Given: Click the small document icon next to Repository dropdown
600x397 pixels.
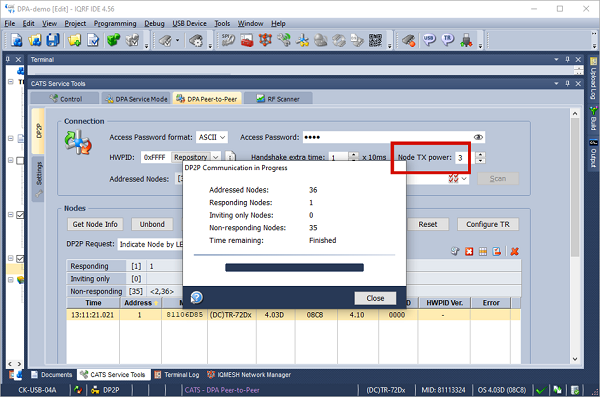Looking at the screenshot, I should pyautogui.click(x=230, y=156).
